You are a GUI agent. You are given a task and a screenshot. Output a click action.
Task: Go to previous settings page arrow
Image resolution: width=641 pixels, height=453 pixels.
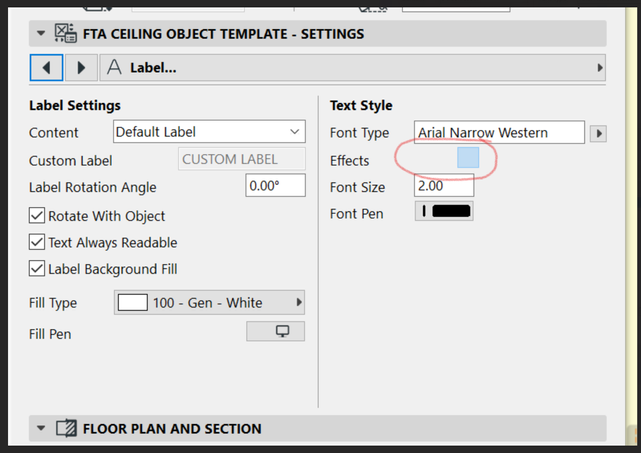tap(47, 68)
